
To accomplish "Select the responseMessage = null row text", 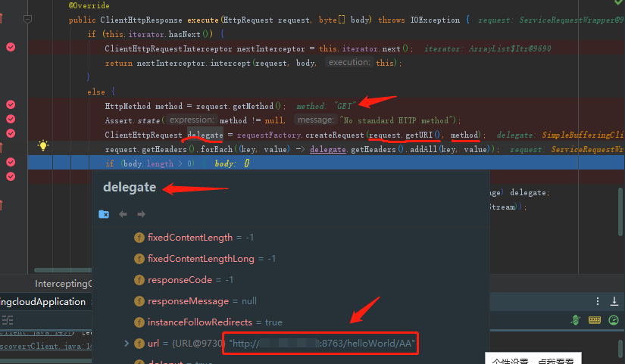I will tap(202, 300).
